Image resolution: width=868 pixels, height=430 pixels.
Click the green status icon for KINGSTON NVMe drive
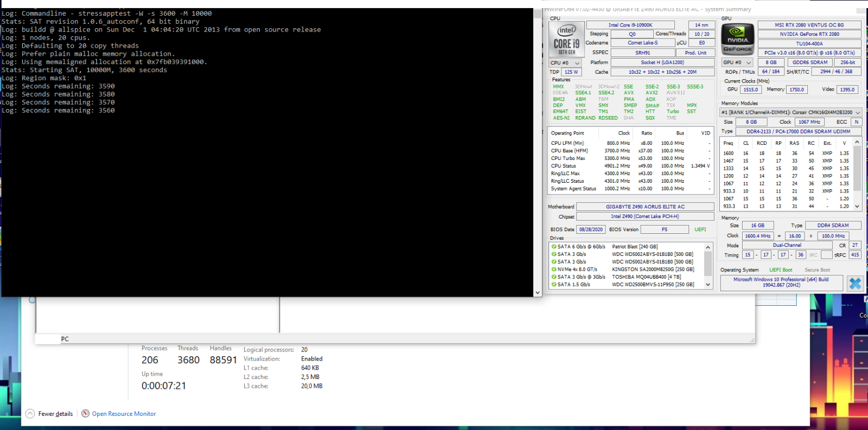554,269
